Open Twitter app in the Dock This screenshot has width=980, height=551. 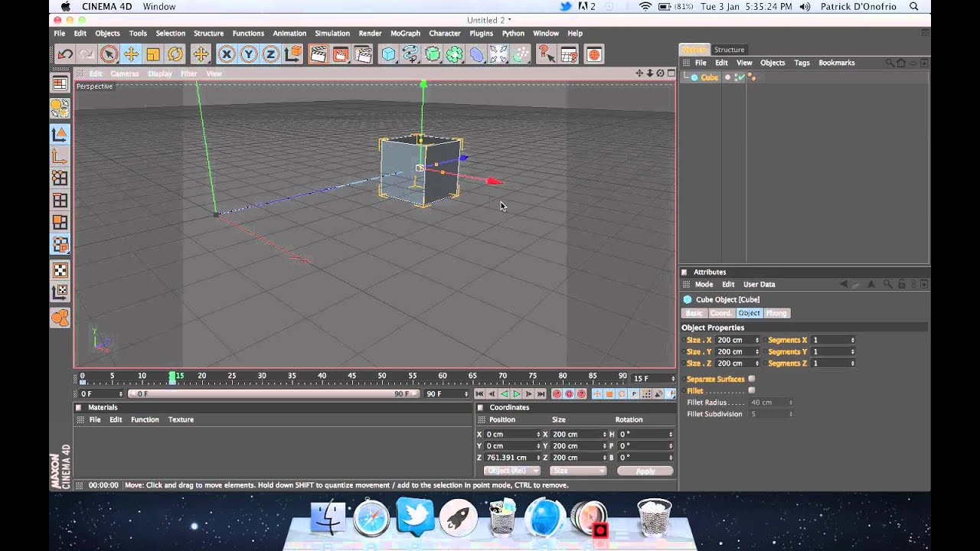pyautogui.click(x=415, y=517)
